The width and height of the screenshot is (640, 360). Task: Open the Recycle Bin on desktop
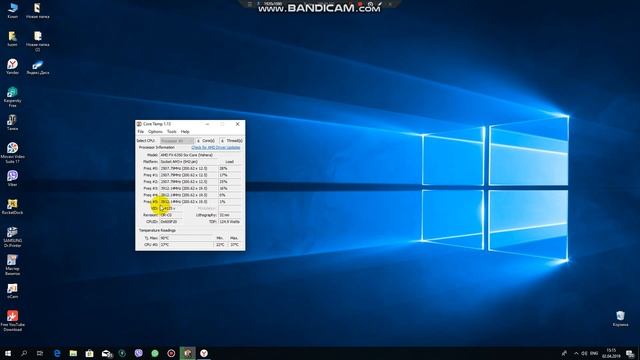[x=620, y=318]
